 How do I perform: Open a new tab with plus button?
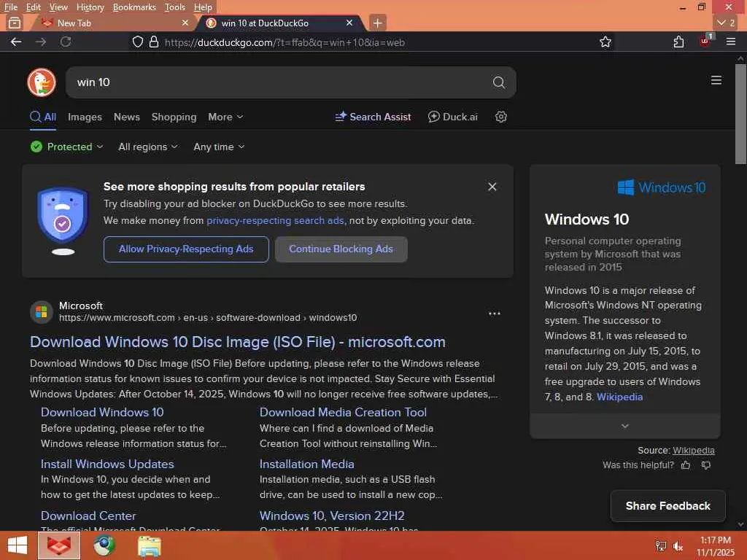point(377,23)
